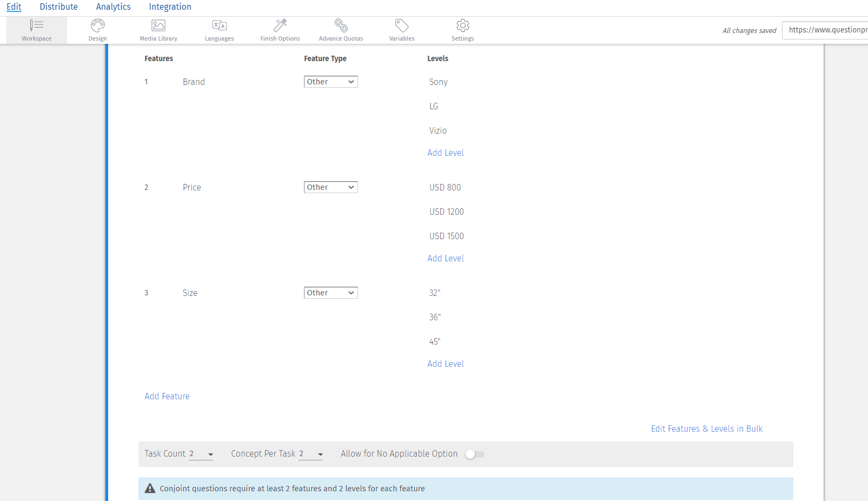
Task: Open Size feature type dropdown
Action: [330, 293]
